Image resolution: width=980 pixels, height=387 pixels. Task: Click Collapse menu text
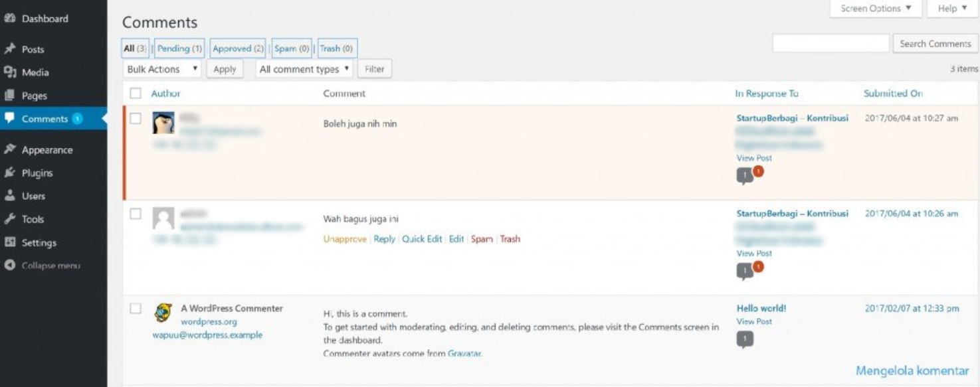pyautogui.click(x=51, y=266)
